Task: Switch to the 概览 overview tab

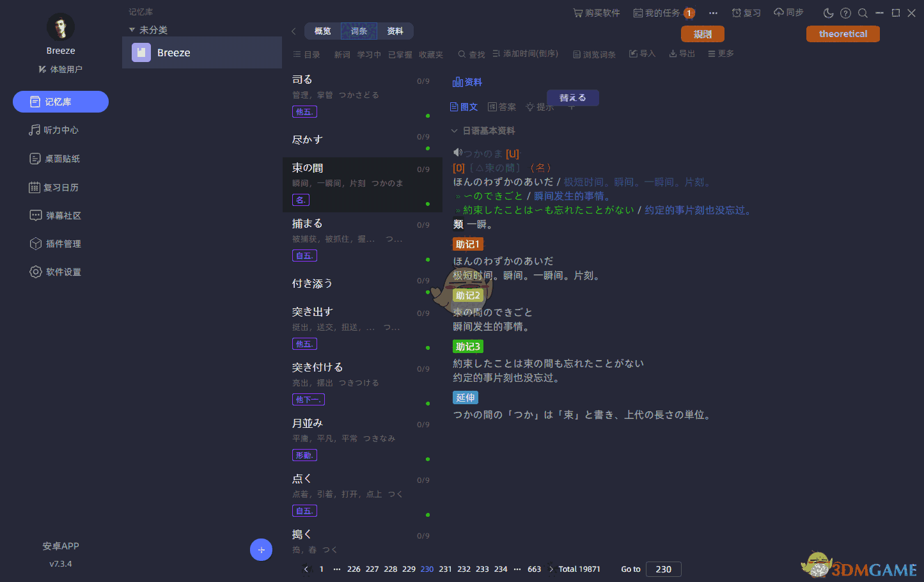Action: coord(322,31)
